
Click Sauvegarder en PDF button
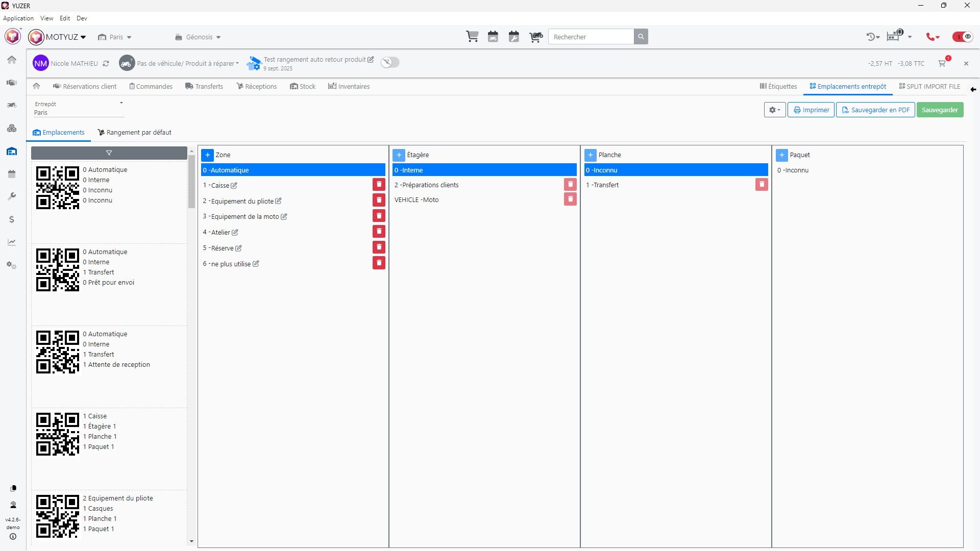click(875, 110)
